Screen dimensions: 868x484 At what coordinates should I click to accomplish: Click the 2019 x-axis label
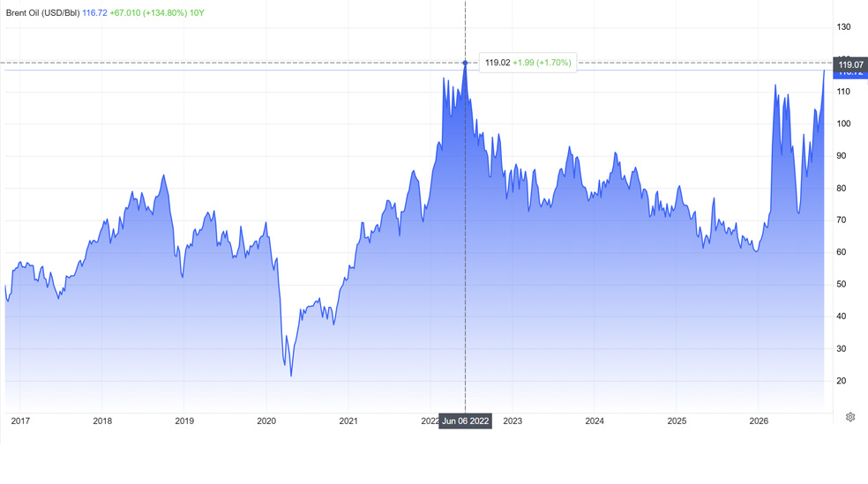pyautogui.click(x=184, y=421)
